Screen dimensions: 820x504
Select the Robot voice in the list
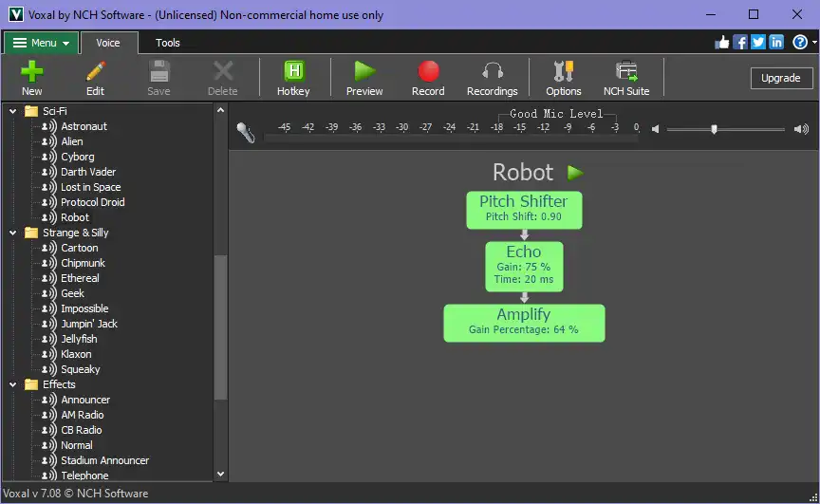(x=75, y=217)
